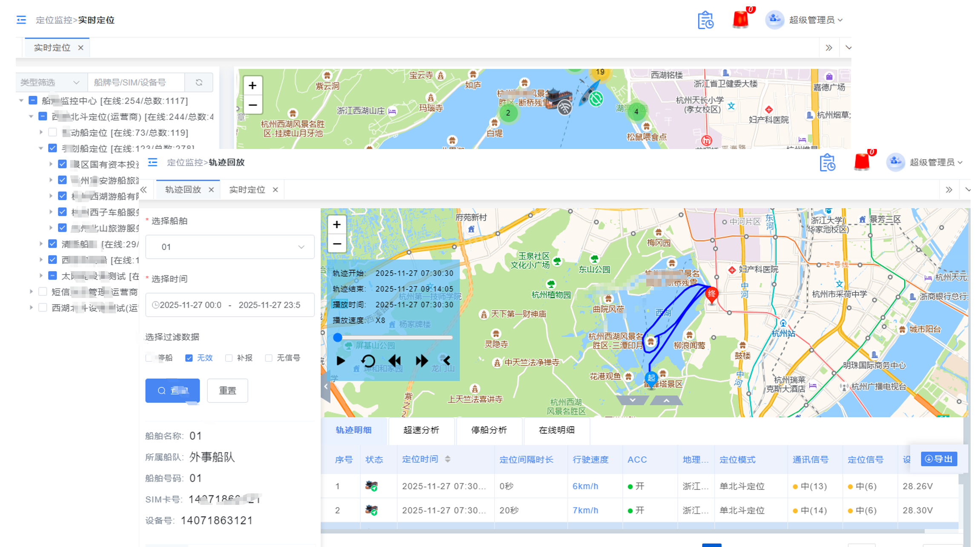Expand the 短信 operator tree node
980x547 pixels.
click(x=31, y=292)
